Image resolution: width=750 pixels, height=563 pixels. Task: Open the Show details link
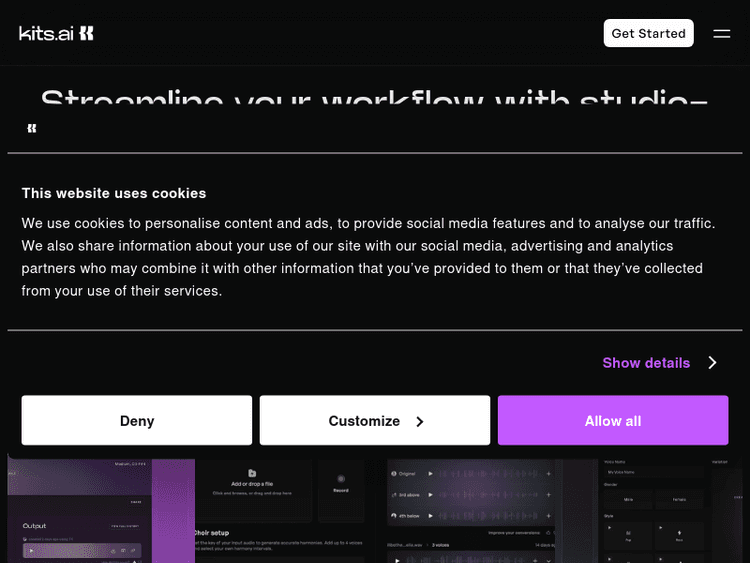point(646,363)
